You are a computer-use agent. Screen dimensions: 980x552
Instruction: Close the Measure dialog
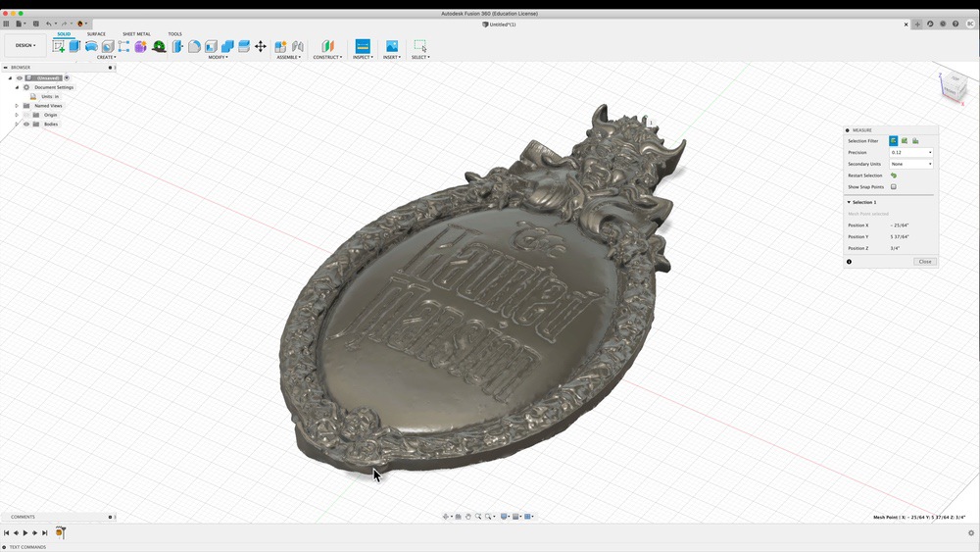pyautogui.click(x=925, y=262)
